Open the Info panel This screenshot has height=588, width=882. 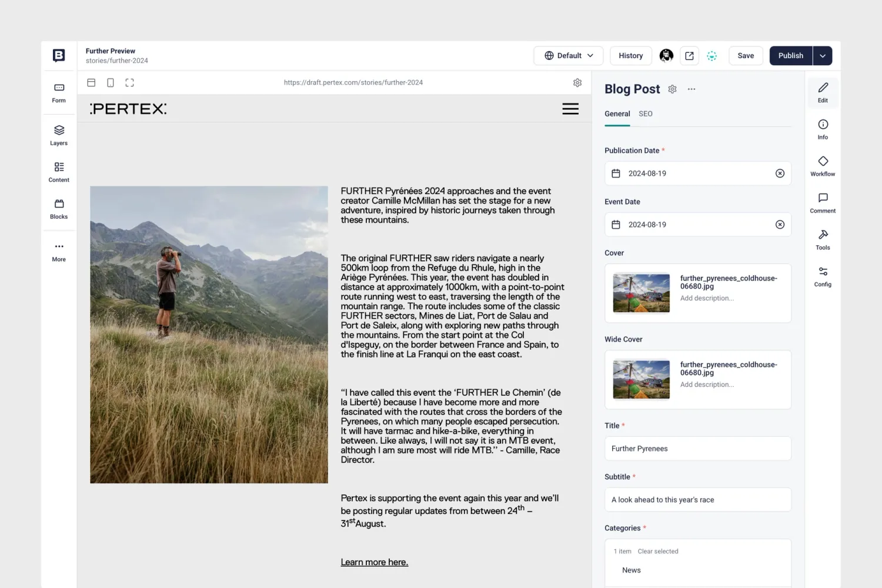point(823,129)
